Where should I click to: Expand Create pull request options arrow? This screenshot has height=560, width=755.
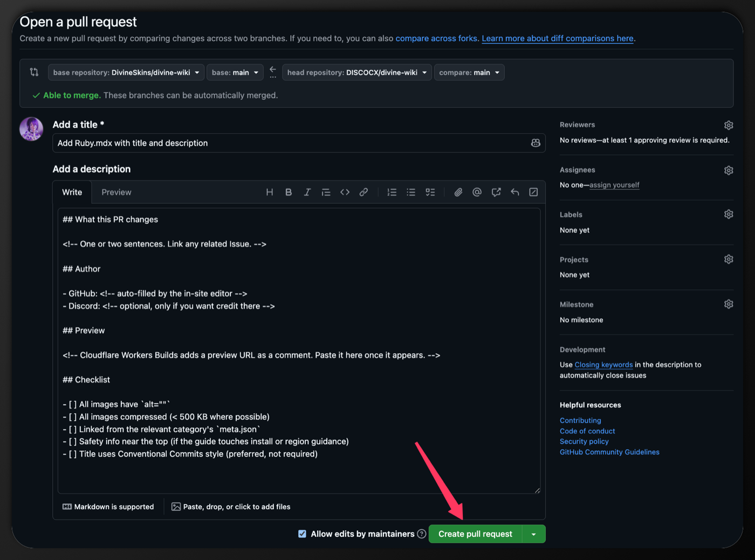534,534
